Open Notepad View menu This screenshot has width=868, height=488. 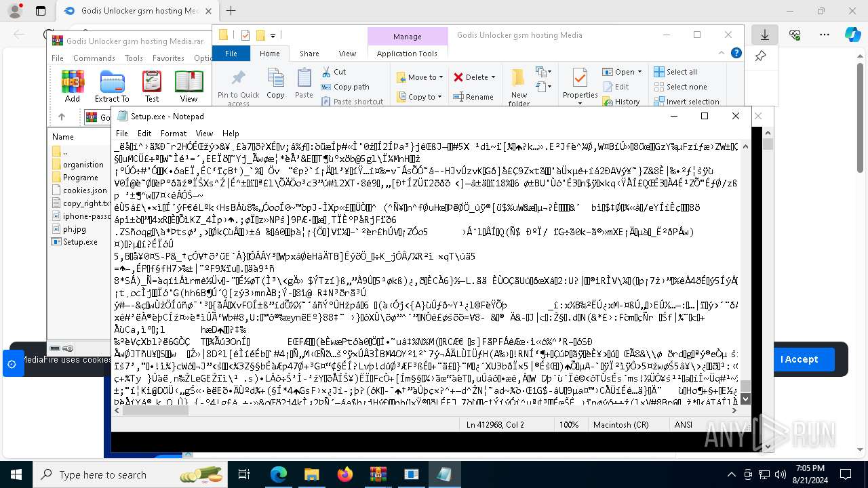pyautogui.click(x=204, y=134)
